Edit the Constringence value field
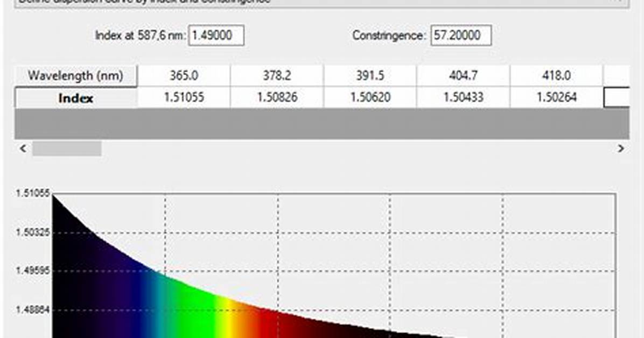The height and width of the screenshot is (338, 644). pyautogui.click(x=461, y=36)
